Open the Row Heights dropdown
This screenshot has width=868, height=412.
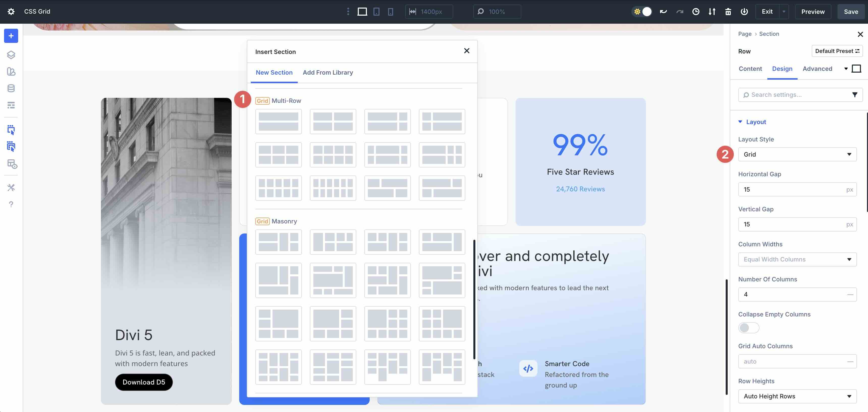797,396
